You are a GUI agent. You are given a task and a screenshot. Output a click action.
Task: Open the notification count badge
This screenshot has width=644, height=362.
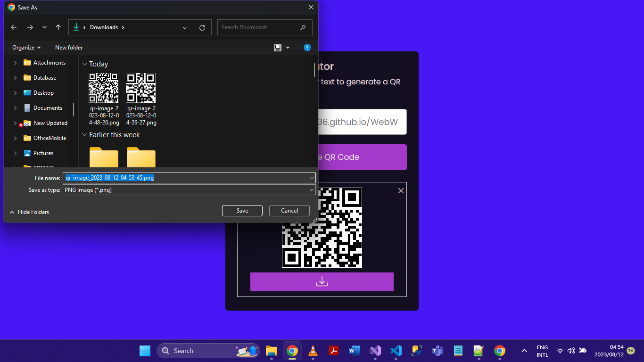coord(631,351)
